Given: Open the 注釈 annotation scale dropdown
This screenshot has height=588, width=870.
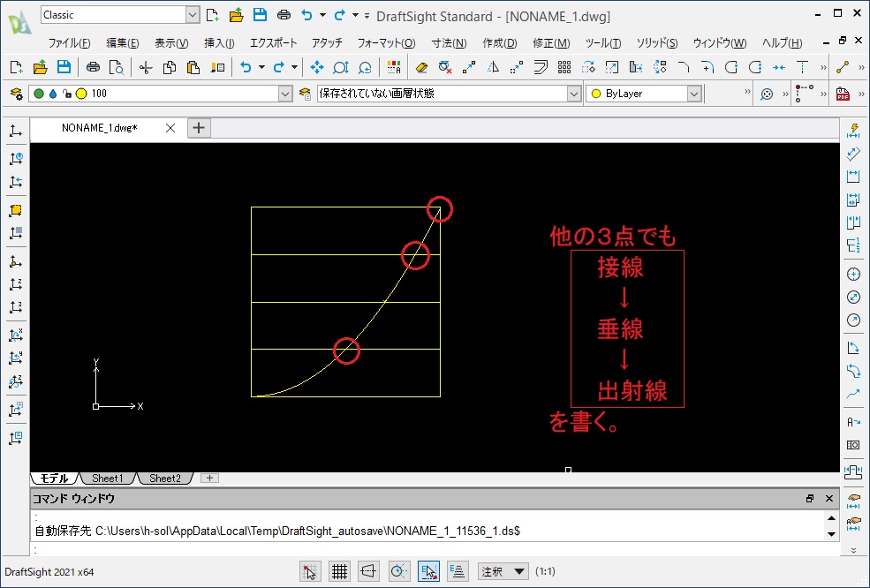Looking at the screenshot, I should pos(503,571).
